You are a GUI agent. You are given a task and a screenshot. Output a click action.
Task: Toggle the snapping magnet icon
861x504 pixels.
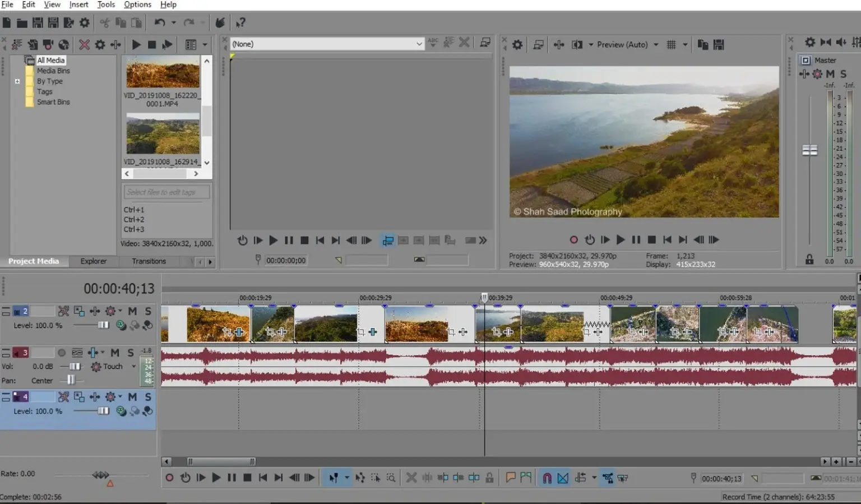(547, 478)
